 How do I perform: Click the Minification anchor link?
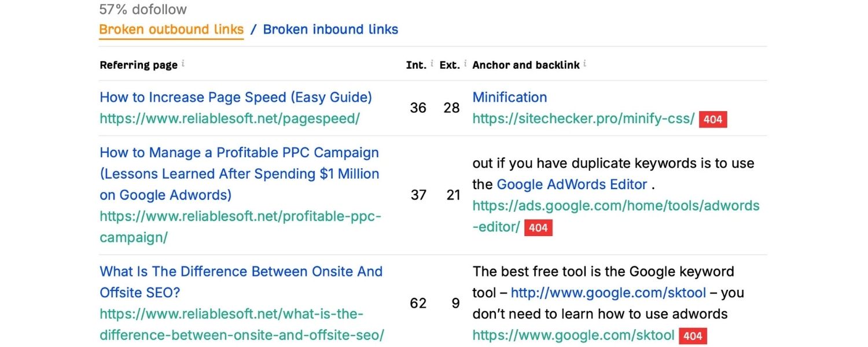click(509, 97)
